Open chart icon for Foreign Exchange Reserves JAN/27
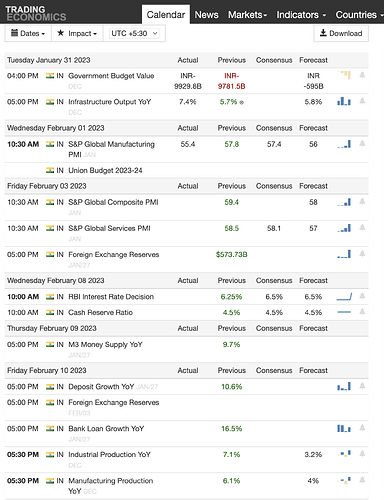This screenshot has height=500, width=384. (x=344, y=254)
